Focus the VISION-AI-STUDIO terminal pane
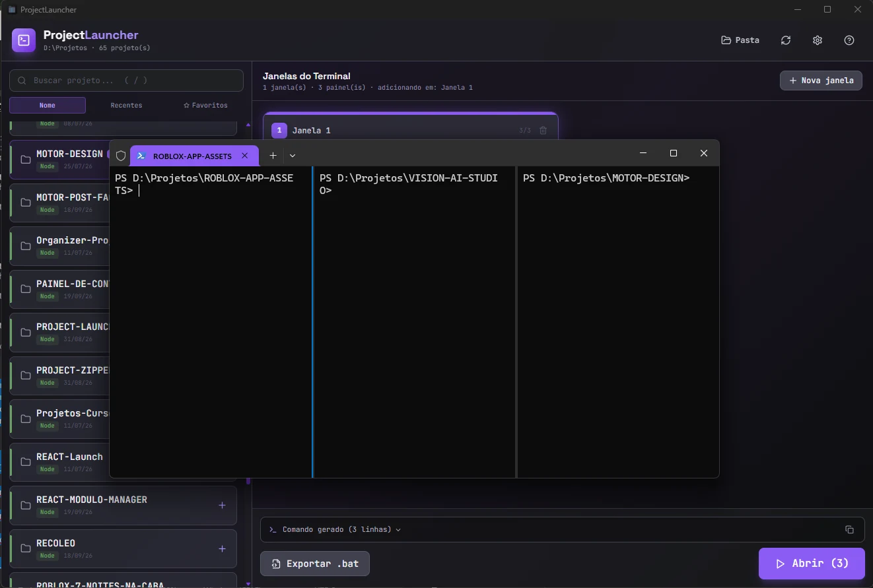 click(x=414, y=321)
